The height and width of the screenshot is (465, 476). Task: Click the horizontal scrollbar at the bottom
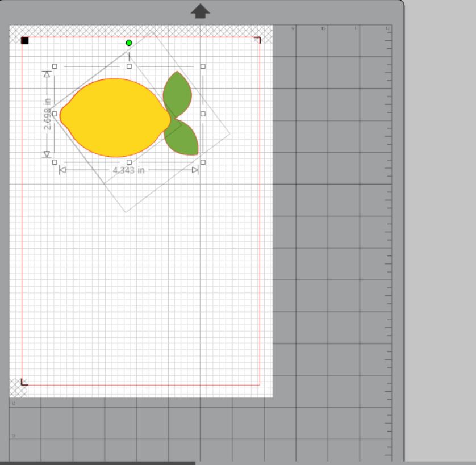[x=98, y=463]
